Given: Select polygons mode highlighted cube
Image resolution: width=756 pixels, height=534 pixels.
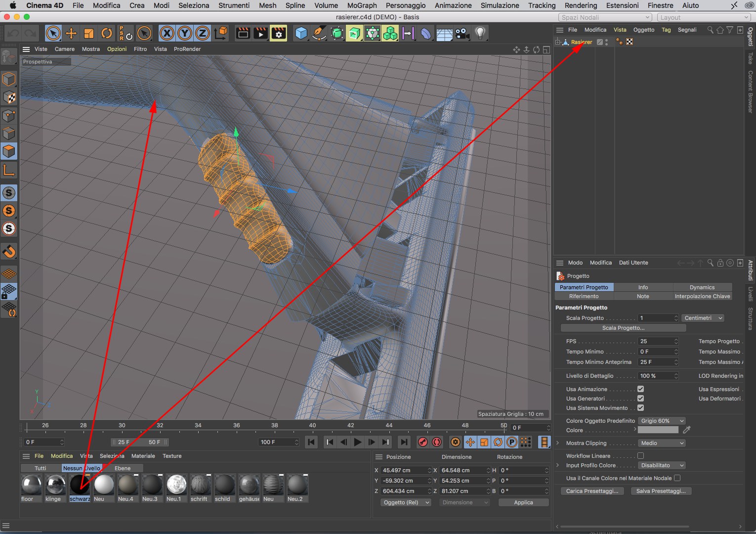Looking at the screenshot, I should click(9, 151).
